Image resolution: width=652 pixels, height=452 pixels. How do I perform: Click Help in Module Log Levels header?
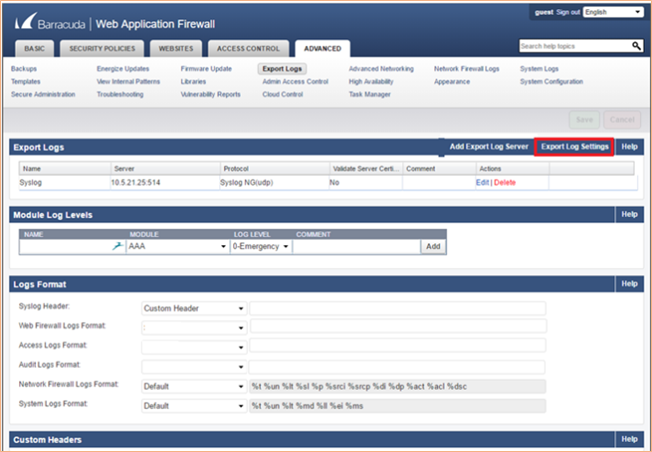coord(630,215)
